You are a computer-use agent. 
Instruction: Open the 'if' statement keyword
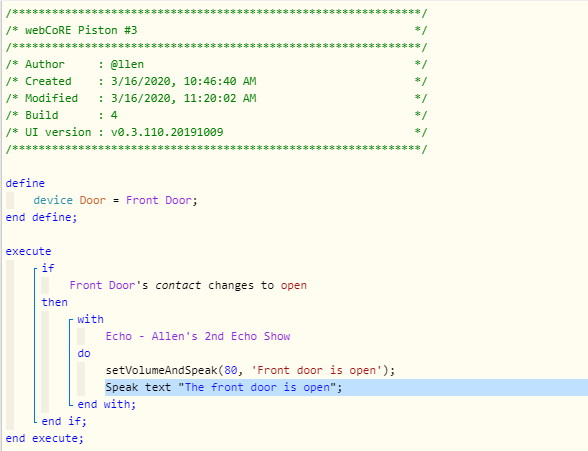(x=48, y=268)
